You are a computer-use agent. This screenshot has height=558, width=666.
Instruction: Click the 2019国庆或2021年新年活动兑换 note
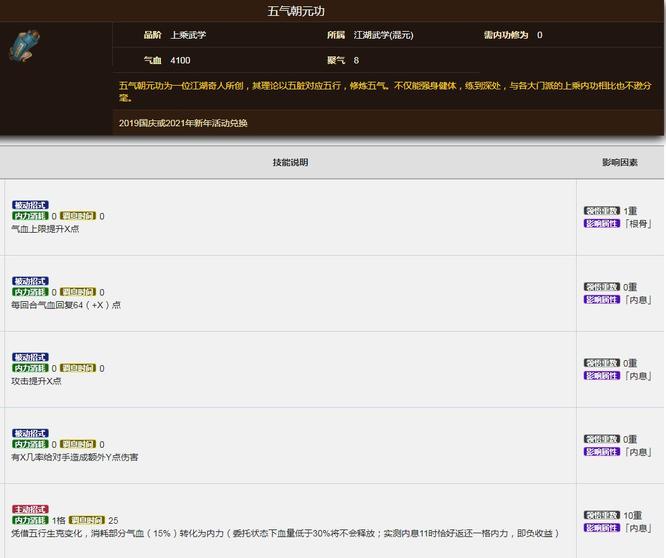(183, 123)
